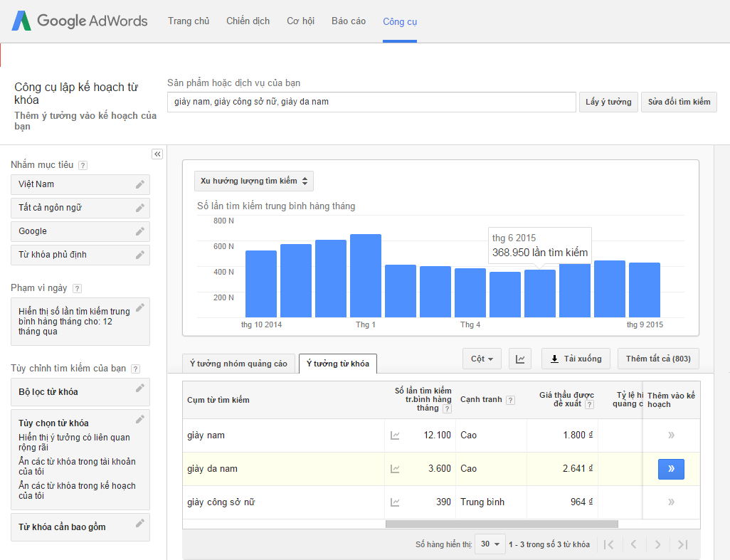Click inside the product or service search field
Screen dimensions: 730x560
(x=371, y=102)
